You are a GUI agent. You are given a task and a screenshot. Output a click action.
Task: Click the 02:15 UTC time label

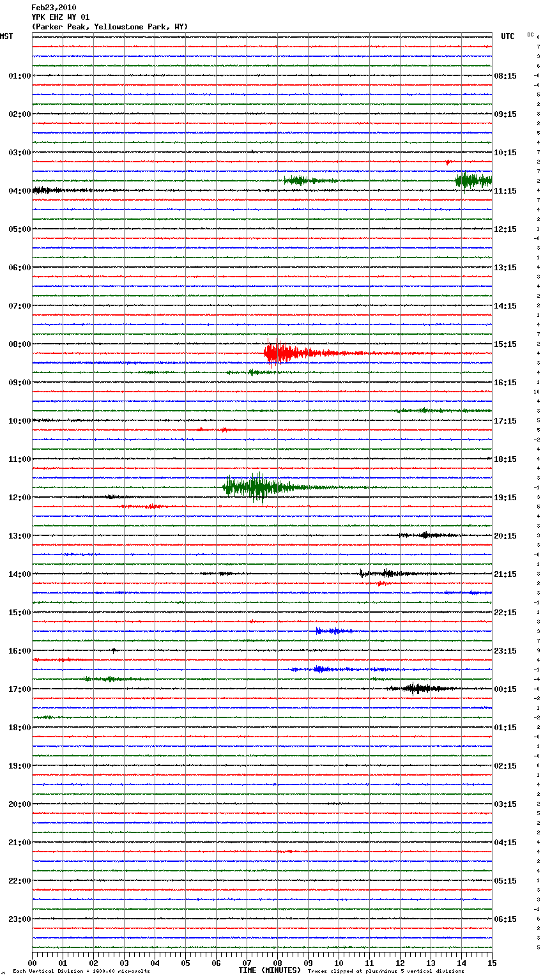[x=505, y=766]
